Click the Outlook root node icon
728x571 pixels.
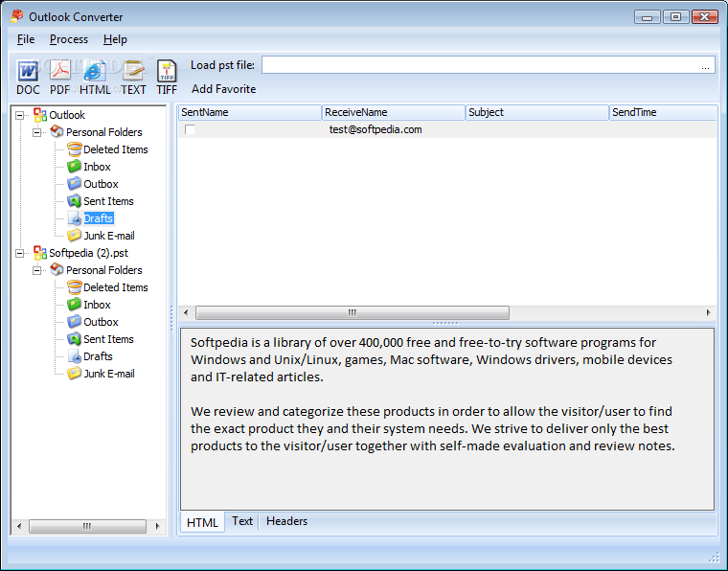tap(40, 115)
